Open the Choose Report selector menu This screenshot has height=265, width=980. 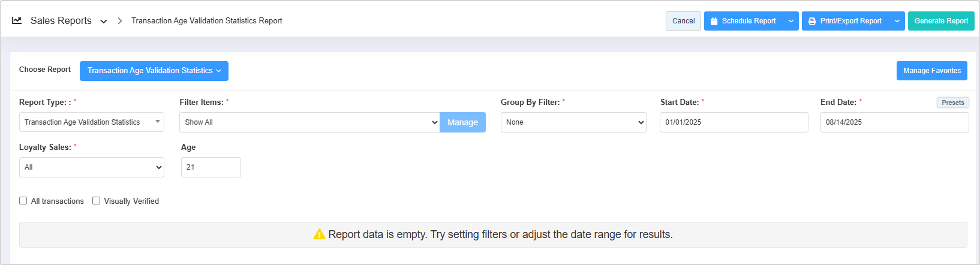(x=154, y=71)
